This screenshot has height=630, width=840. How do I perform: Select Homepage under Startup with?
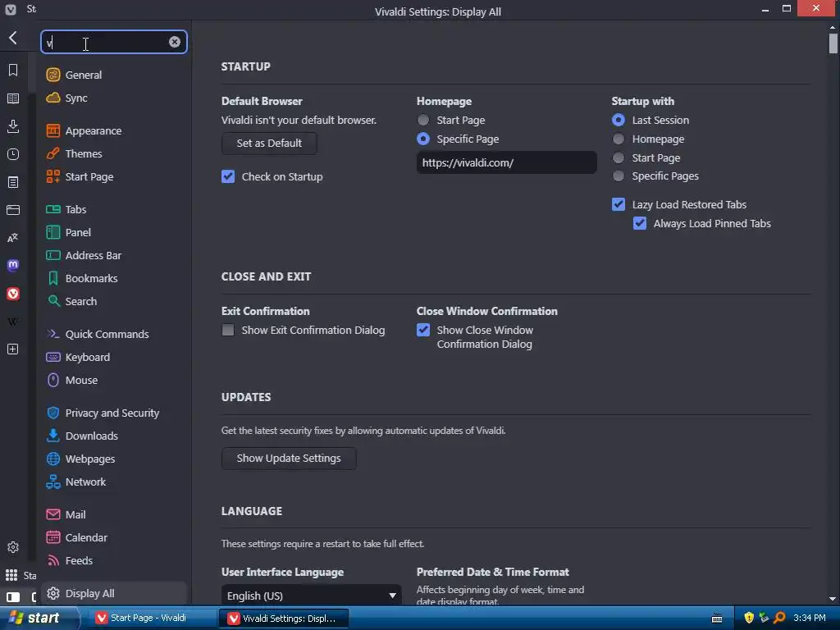[619, 139]
